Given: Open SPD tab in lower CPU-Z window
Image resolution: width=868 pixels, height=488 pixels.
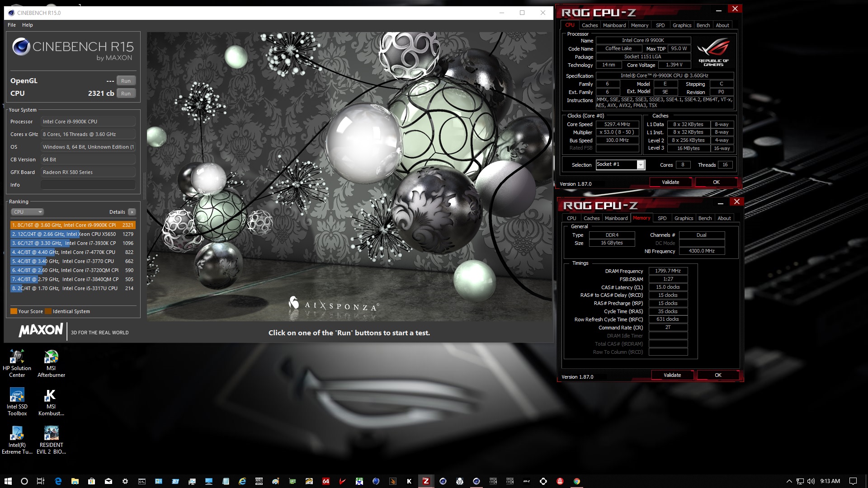Looking at the screenshot, I should click(x=662, y=218).
